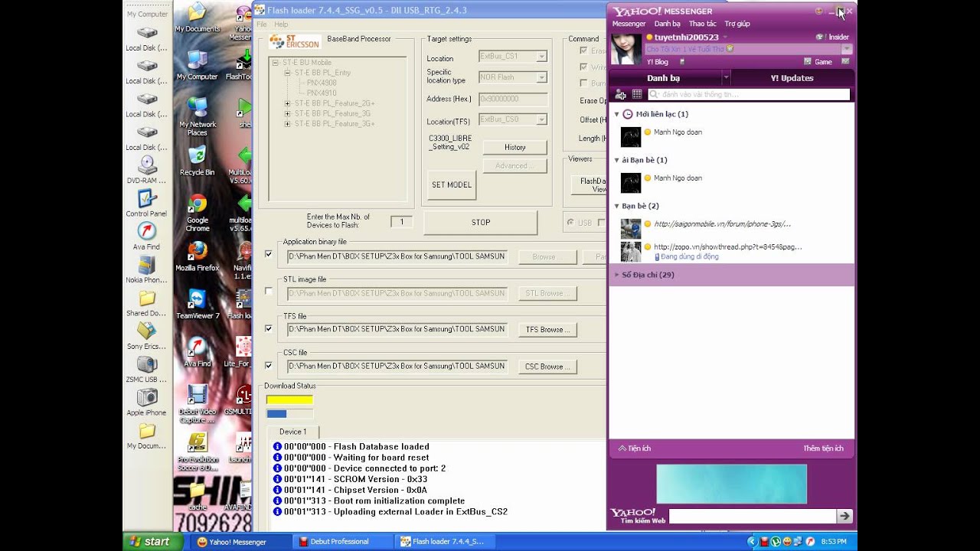Open Help menu in Flash loader
The height and width of the screenshot is (551, 980).
pos(281,24)
